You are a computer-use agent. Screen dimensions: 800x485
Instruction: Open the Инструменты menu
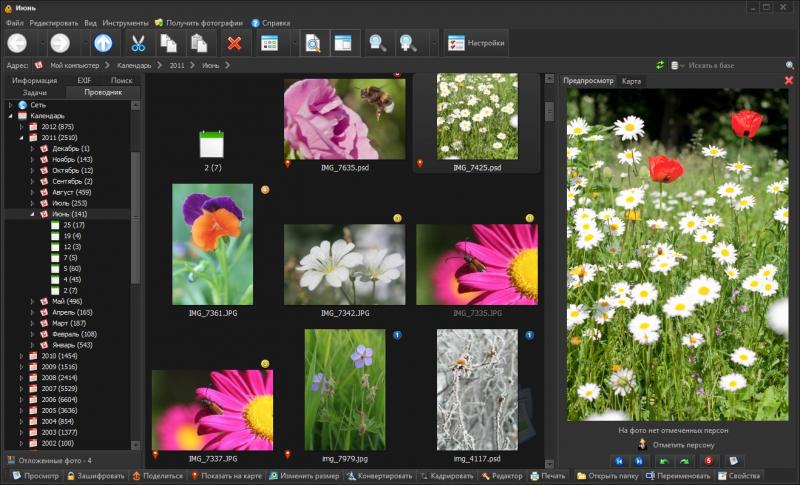tap(126, 23)
